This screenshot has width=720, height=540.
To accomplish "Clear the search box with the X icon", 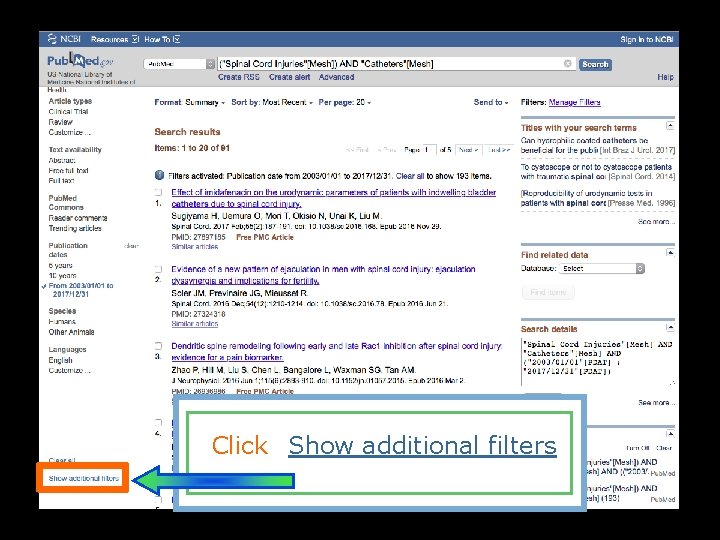I will point(568,63).
